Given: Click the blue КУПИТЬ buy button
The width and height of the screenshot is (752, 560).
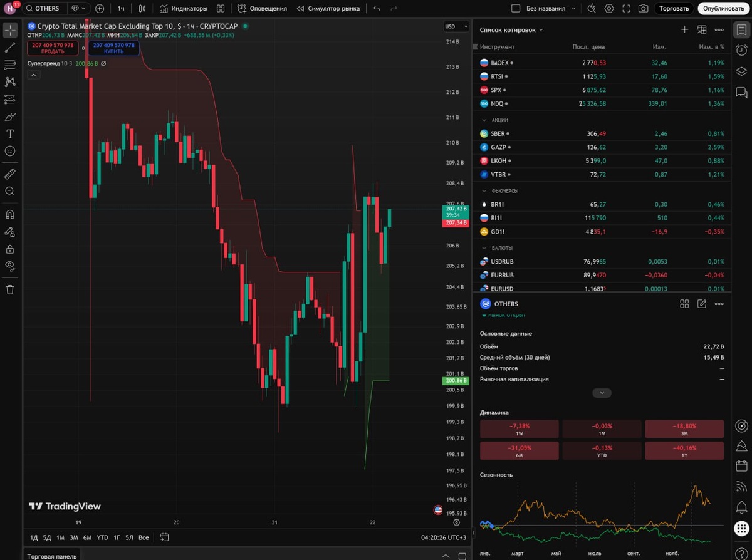Looking at the screenshot, I should point(113,48).
